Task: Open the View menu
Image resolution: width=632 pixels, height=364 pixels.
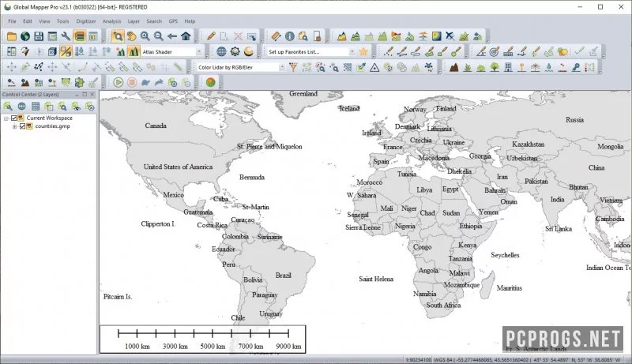Action: pos(44,21)
